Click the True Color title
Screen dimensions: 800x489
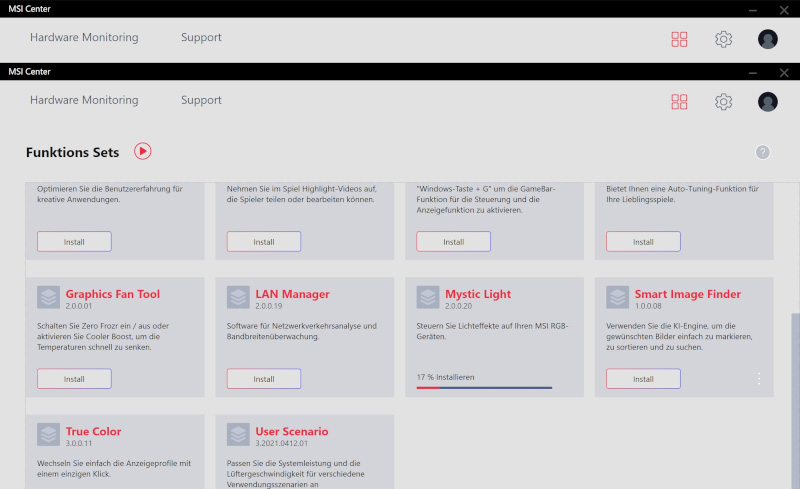tap(93, 431)
